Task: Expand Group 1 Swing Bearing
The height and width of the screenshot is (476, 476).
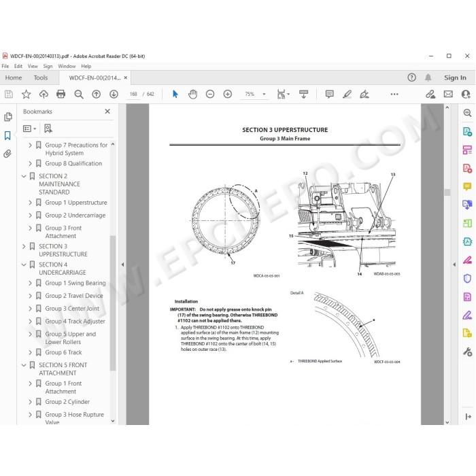Action: click(x=30, y=283)
